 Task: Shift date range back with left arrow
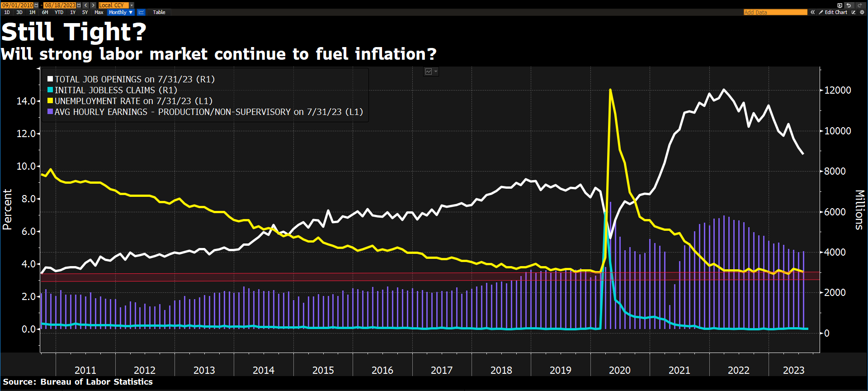click(86, 5)
